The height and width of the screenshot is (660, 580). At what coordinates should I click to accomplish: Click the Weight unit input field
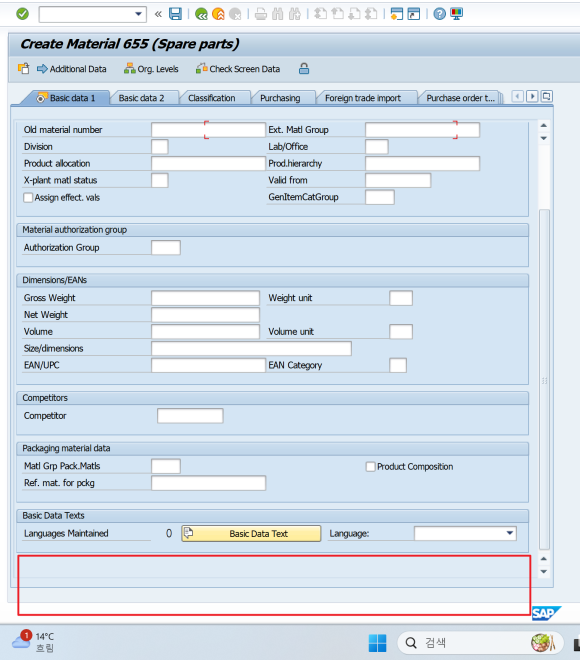click(x=401, y=298)
